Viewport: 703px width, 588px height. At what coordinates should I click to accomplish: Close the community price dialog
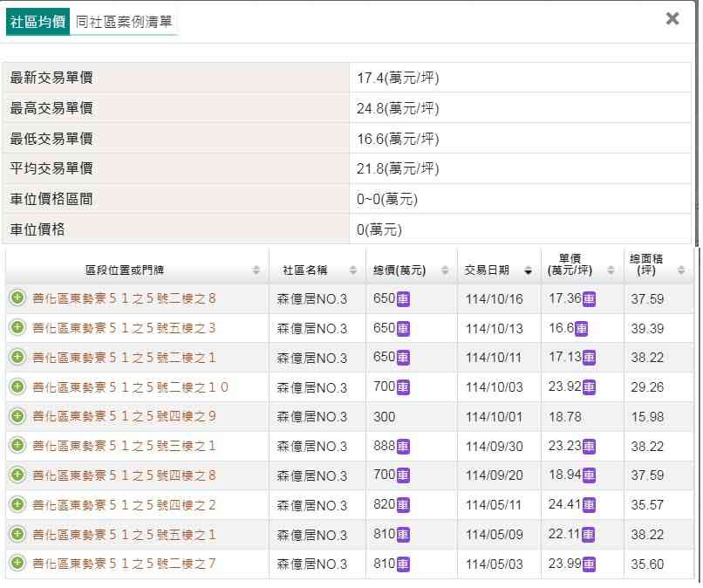point(672,18)
